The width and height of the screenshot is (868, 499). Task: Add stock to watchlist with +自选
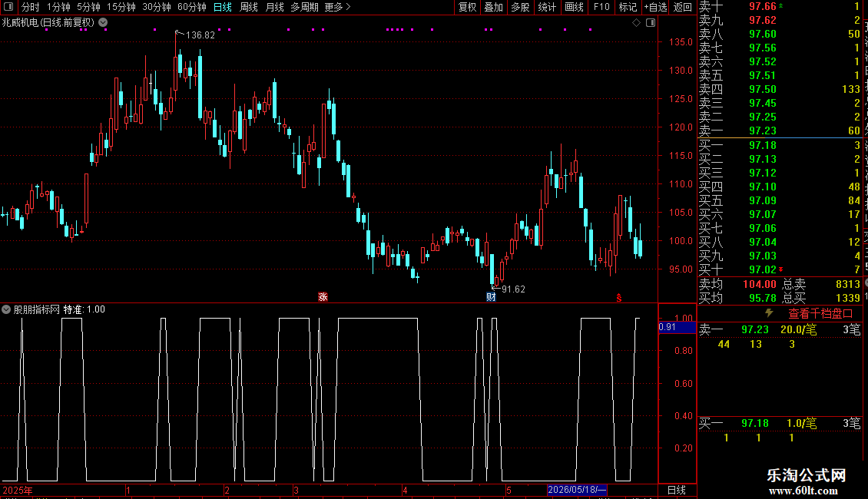(x=655, y=7)
